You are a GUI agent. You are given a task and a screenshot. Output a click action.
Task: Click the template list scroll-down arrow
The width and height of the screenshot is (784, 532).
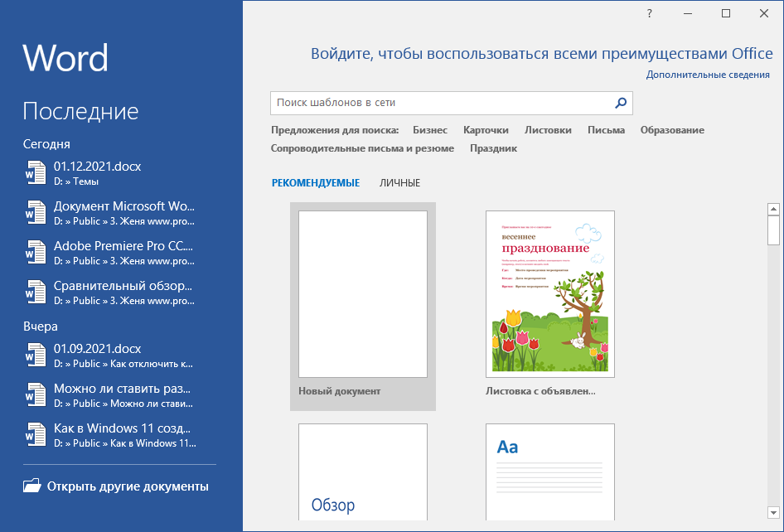coord(773,512)
